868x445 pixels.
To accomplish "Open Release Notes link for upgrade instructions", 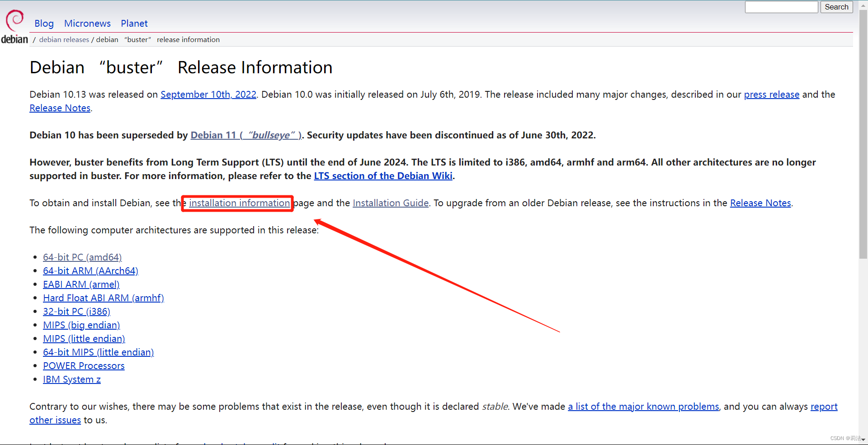I will point(760,203).
